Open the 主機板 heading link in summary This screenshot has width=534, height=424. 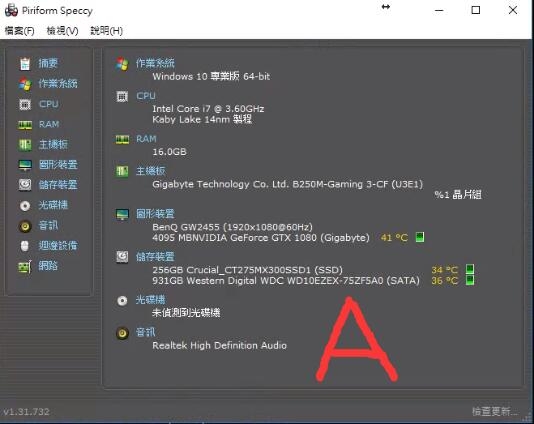[x=151, y=171]
